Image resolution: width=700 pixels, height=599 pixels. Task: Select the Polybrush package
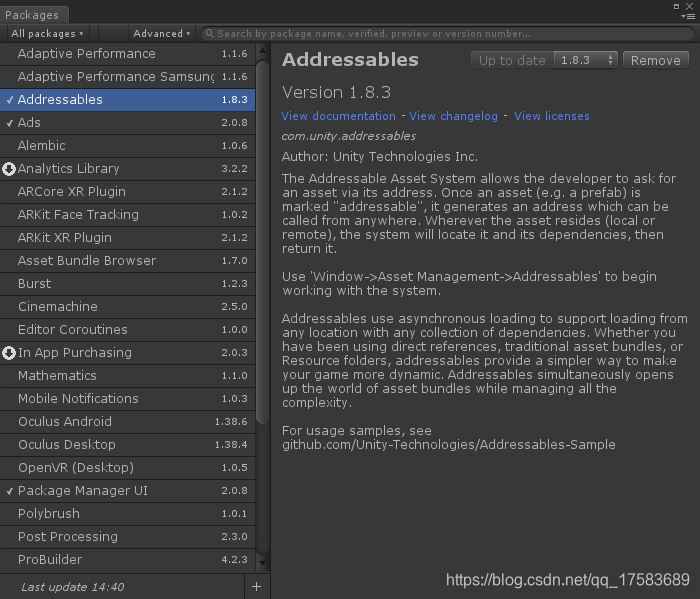point(128,513)
